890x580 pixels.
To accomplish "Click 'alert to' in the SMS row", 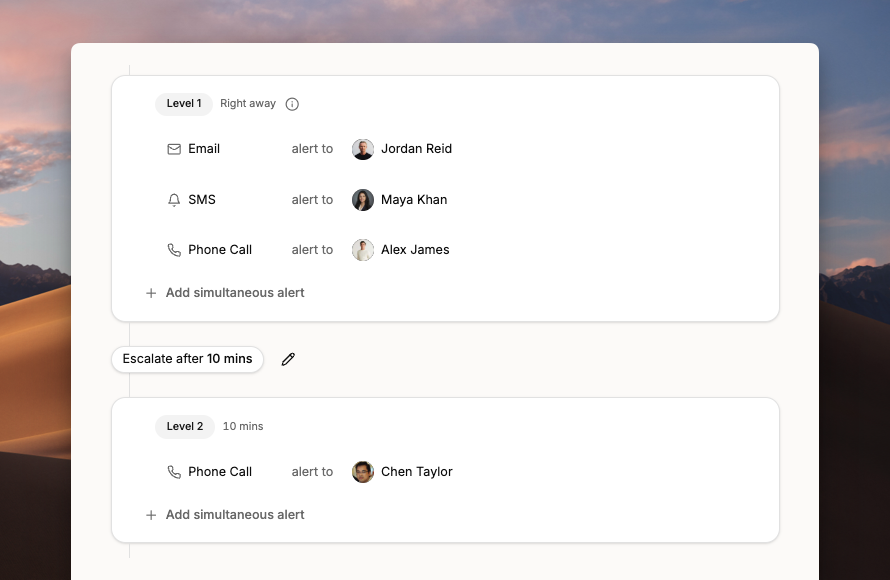I will pyautogui.click(x=312, y=200).
